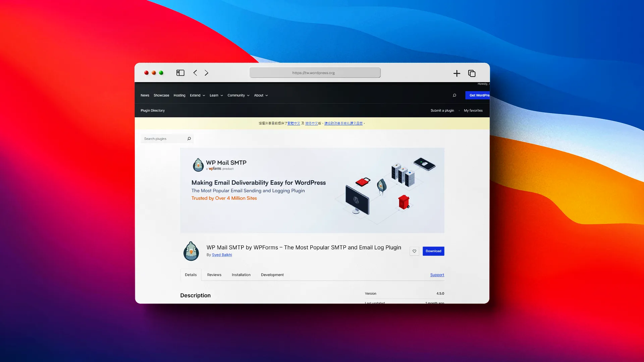The image size is (644, 362).
Task: Expand the About menu
Action: coord(261,96)
